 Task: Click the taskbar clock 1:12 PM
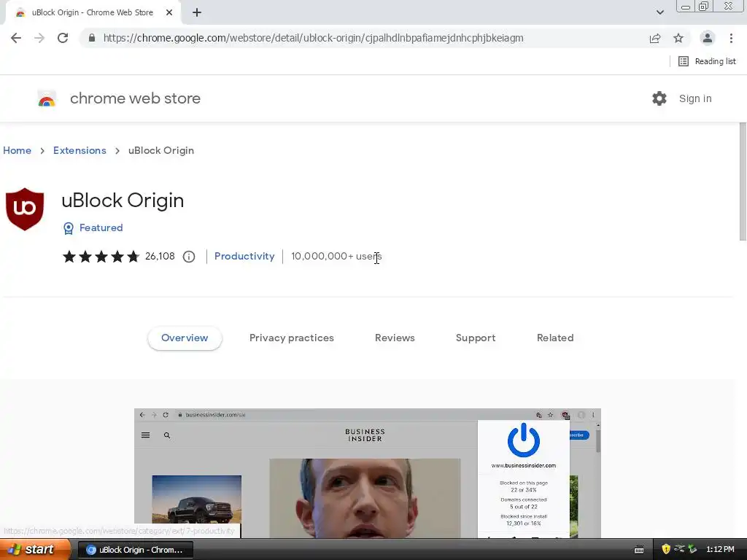point(720,550)
